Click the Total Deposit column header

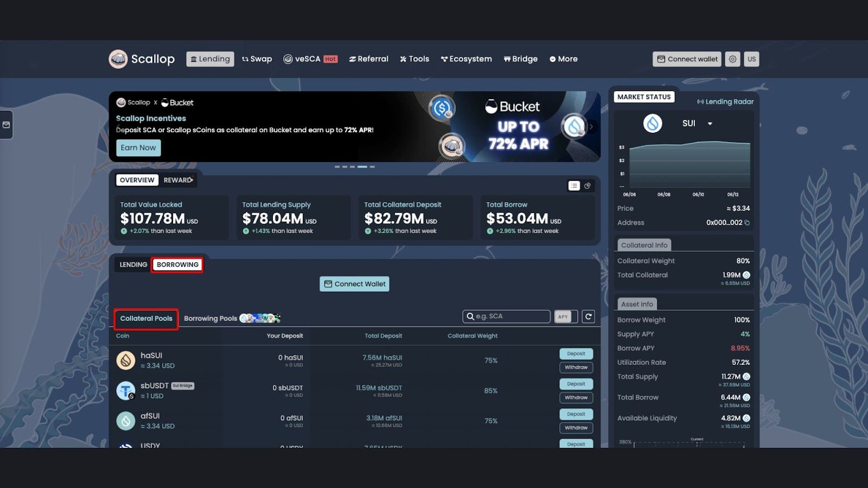tap(383, 336)
